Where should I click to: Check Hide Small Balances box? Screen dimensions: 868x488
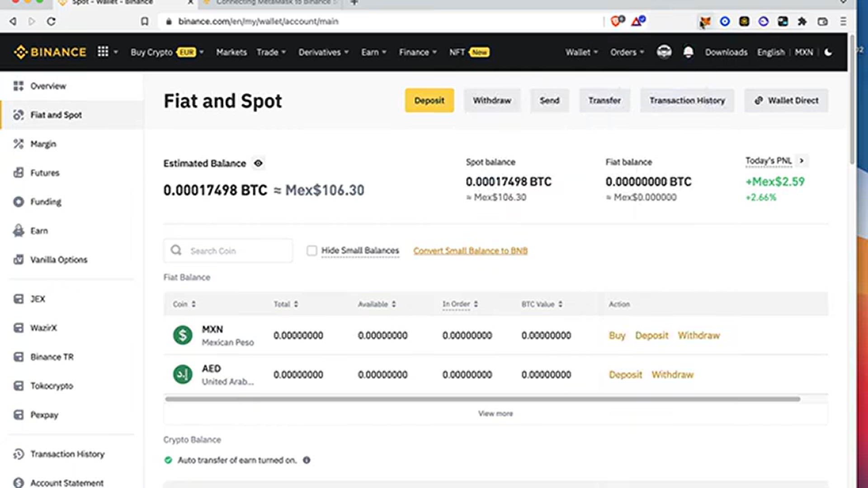point(312,250)
